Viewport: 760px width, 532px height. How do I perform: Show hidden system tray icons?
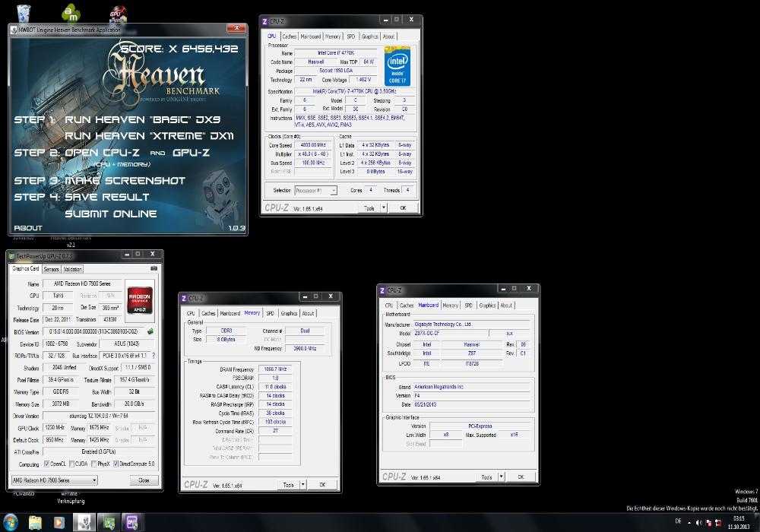pos(689,523)
